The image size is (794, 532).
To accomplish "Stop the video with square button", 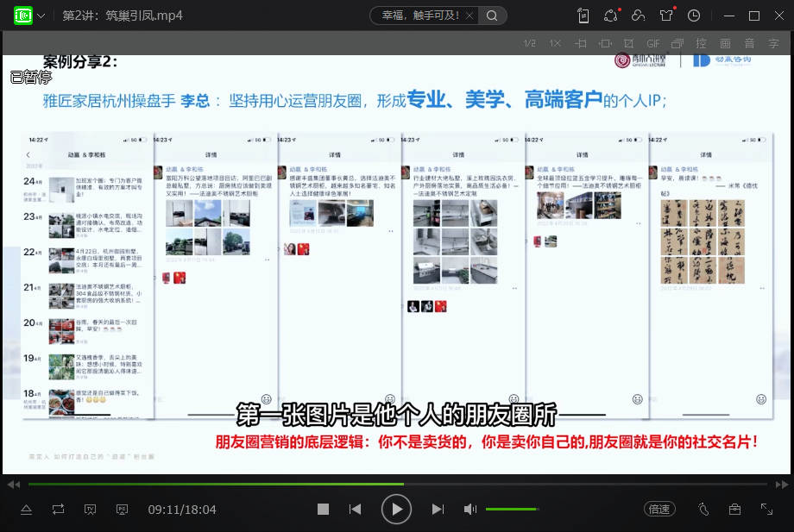I will tap(323, 510).
